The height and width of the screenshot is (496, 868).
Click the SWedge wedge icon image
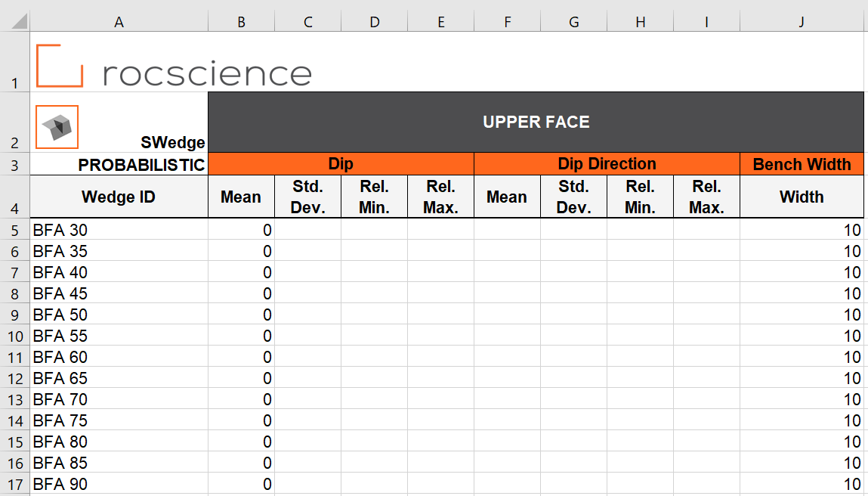57,127
